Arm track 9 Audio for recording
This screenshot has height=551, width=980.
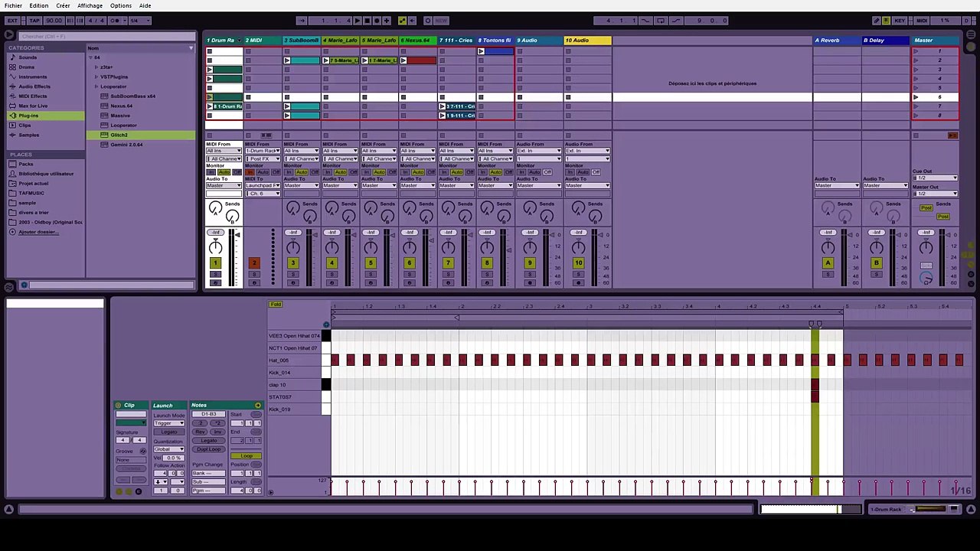click(529, 283)
